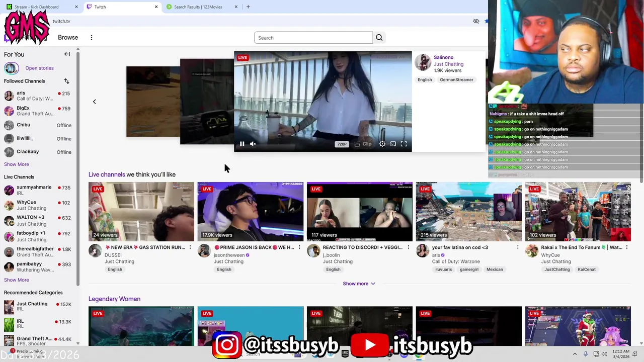
Task: Open options for aris stream card
Action: (518, 247)
